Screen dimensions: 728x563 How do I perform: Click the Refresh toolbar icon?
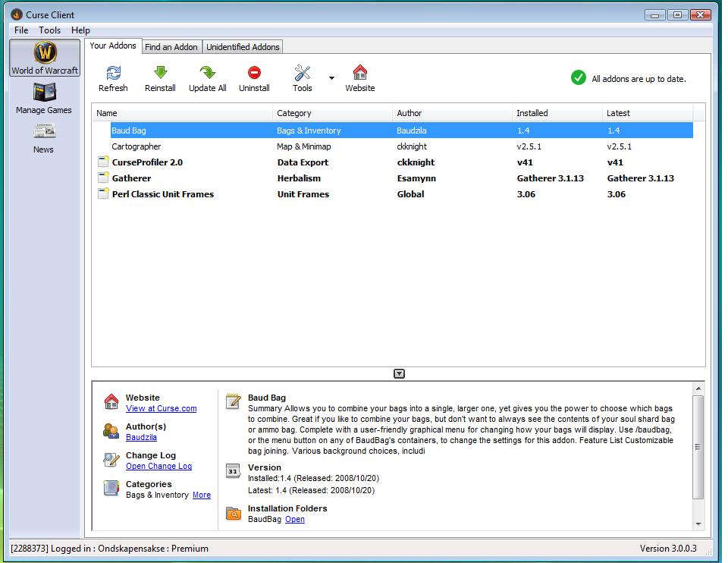(113, 73)
